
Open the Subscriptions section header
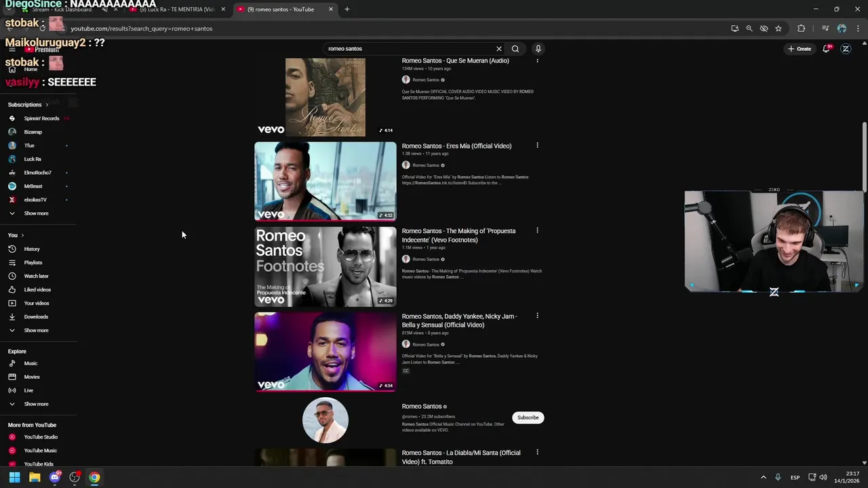tap(28, 104)
